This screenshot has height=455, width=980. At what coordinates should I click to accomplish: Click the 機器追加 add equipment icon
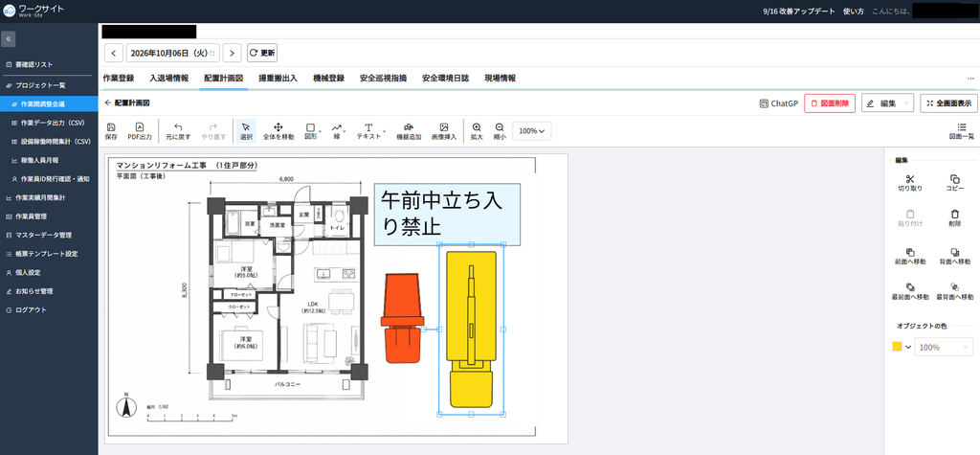[409, 131]
